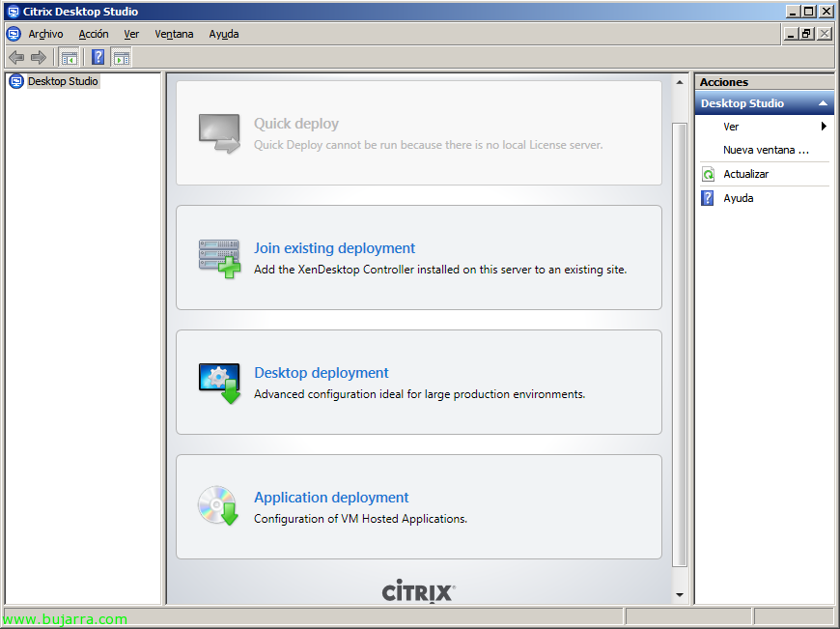This screenshot has height=629, width=840.
Task: Click the scrollbar down arrow in main pane
Action: (x=679, y=595)
